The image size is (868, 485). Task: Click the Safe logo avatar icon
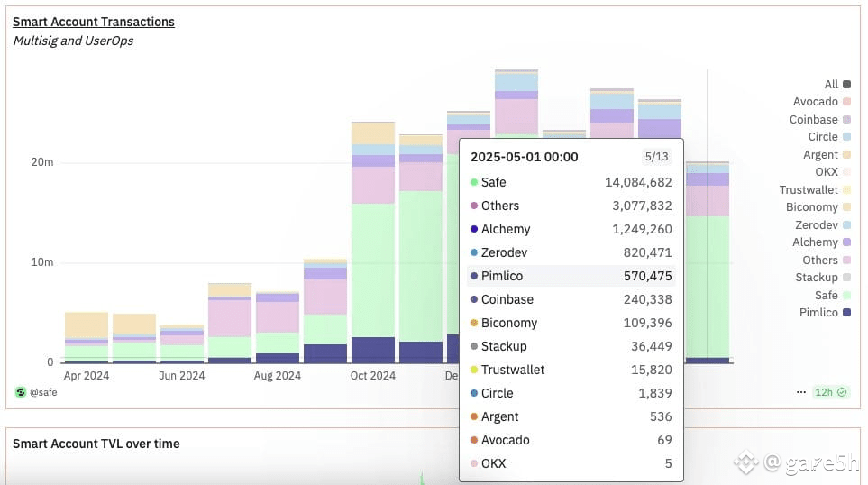click(x=21, y=392)
